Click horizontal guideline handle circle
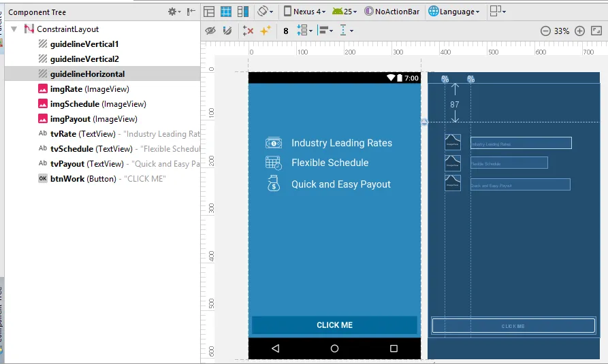Screen dimensions: 608x364 [424, 122]
